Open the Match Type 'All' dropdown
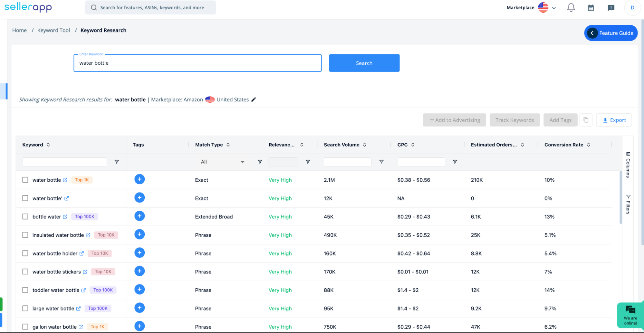The width and height of the screenshot is (644, 333). click(223, 162)
